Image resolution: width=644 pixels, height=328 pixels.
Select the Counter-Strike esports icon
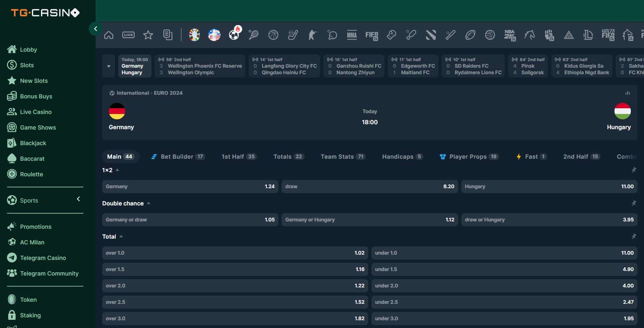(313, 35)
